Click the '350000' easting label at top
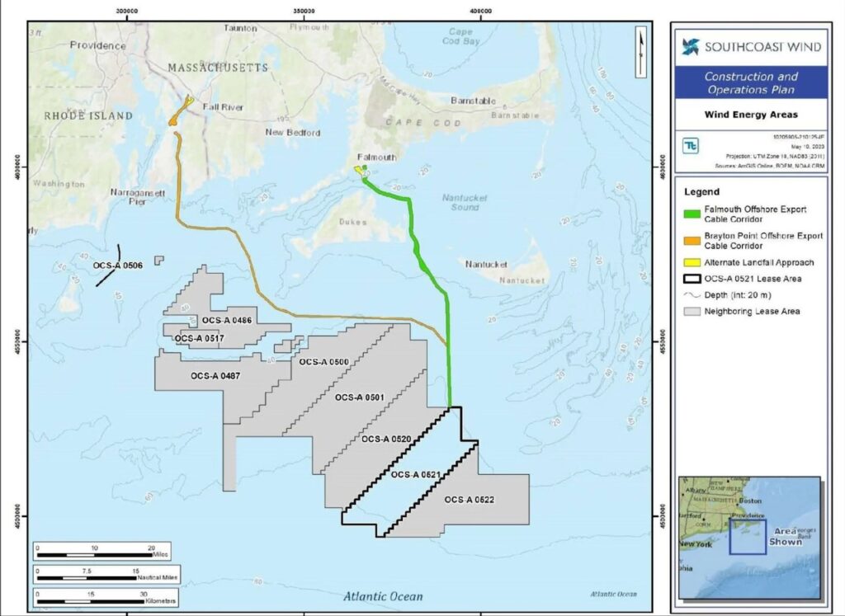 click(304, 11)
